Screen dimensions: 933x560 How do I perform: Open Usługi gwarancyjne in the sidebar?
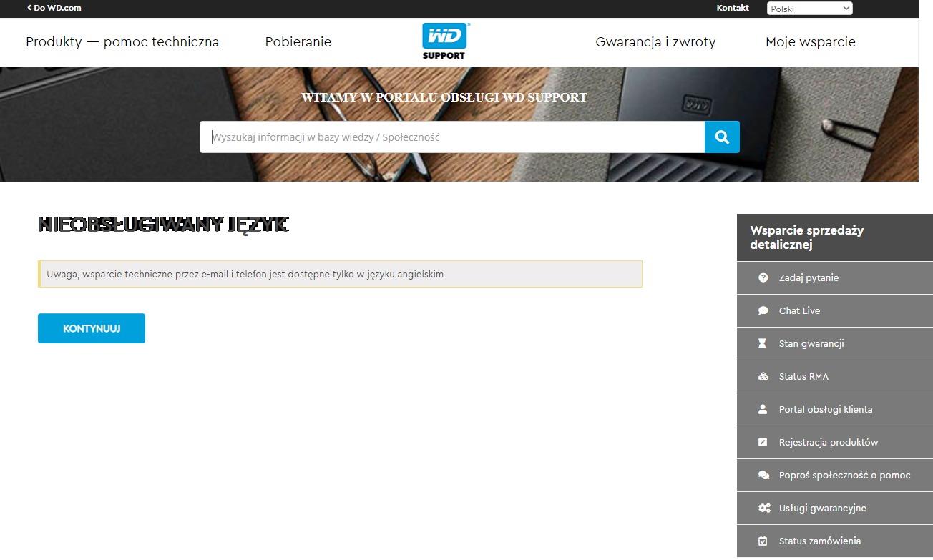pyautogui.click(x=835, y=508)
